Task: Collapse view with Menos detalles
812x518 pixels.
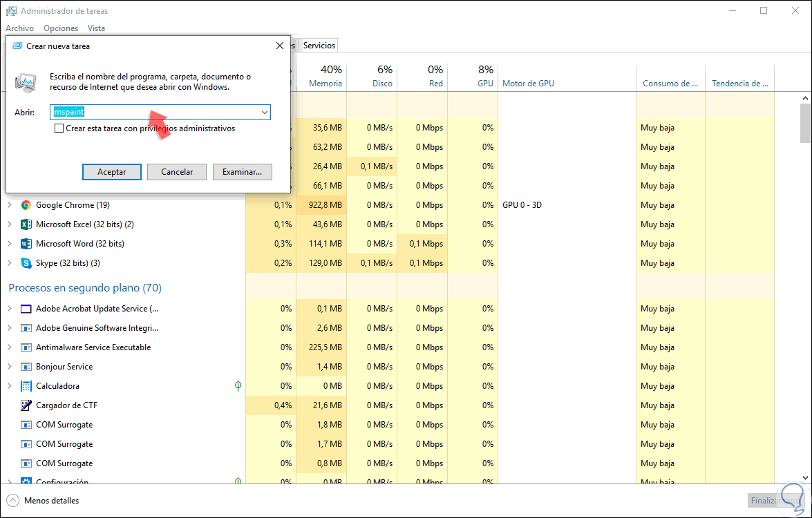Action: pyautogui.click(x=43, y=501)
